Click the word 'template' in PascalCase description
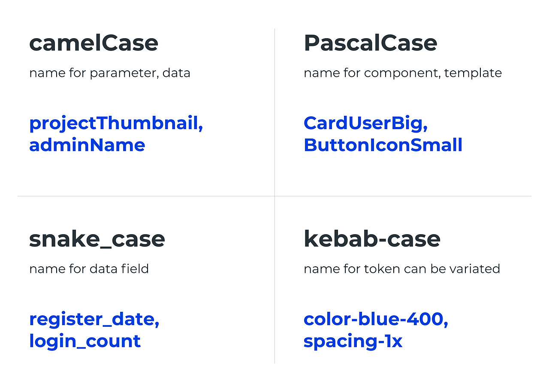The image size is (549, 392). tap(473, 73)
